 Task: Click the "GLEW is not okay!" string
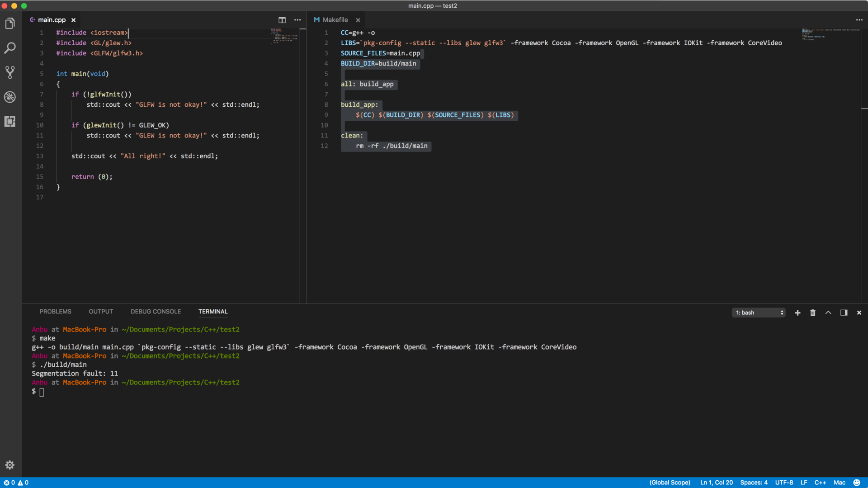171,136
